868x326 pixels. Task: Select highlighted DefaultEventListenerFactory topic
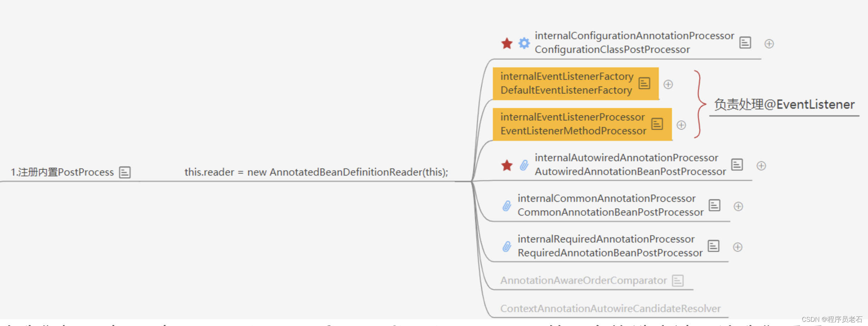(x=576, y=84)
